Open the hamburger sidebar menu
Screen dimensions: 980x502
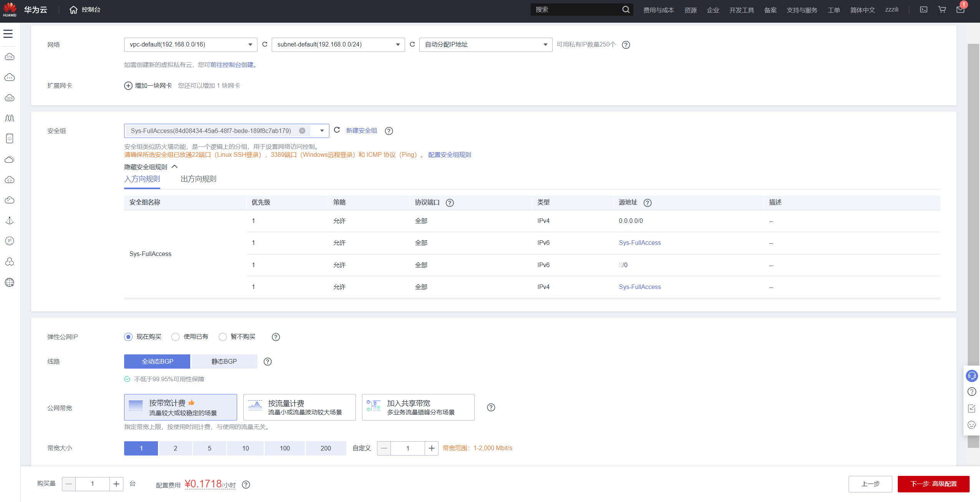tap(8, 34)
